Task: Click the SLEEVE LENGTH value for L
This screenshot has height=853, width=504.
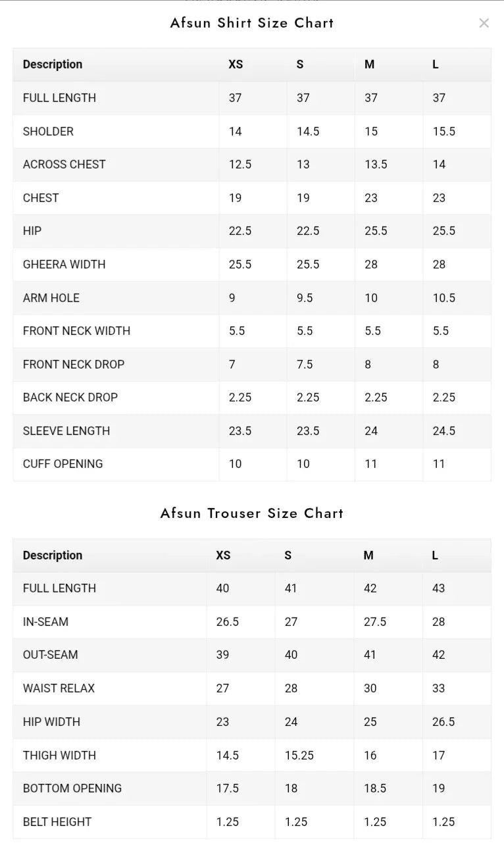Action: pos(444,431)
